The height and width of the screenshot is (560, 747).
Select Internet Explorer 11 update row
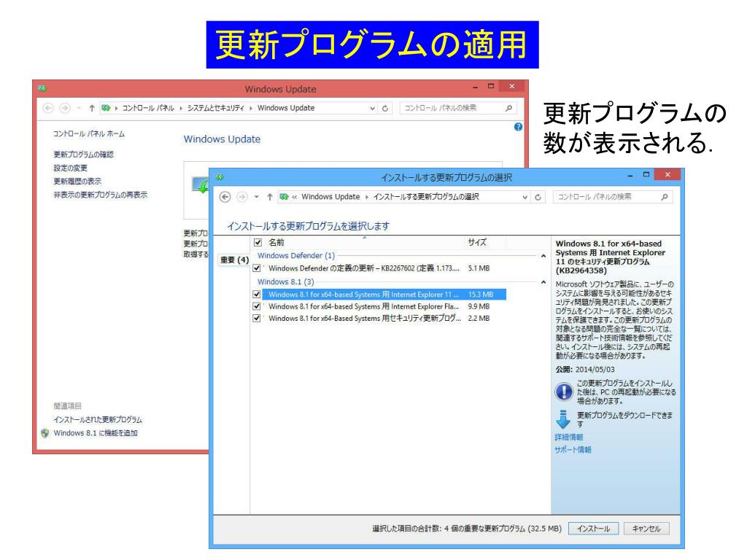(384, 295)
